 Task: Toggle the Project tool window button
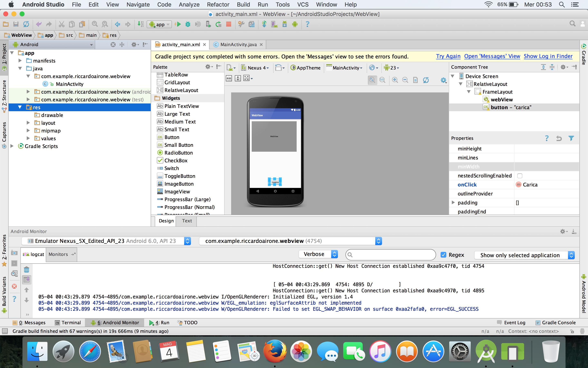(4, 57)
